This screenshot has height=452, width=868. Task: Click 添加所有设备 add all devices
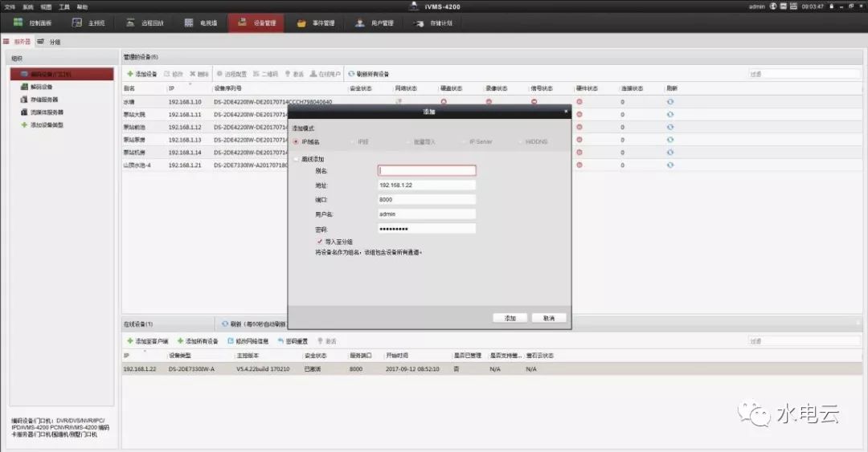pyautogui.click(x=198, y=340)
